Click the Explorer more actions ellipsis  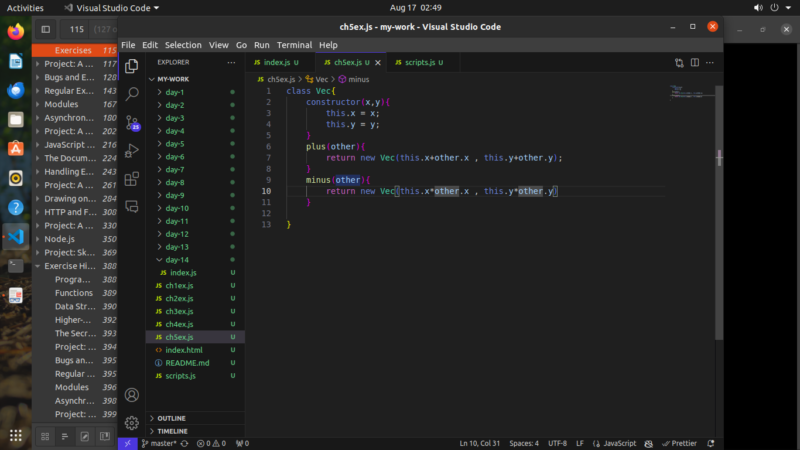coord(231,62)
